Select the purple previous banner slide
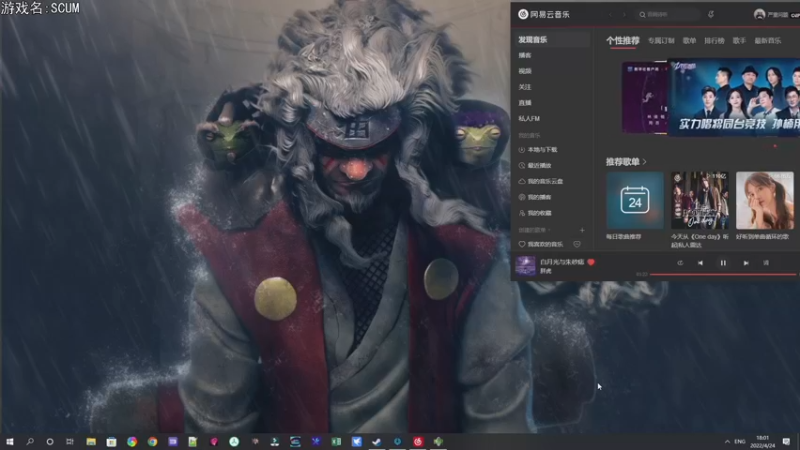Screen dimensions: 800x450 click(644, 97)
